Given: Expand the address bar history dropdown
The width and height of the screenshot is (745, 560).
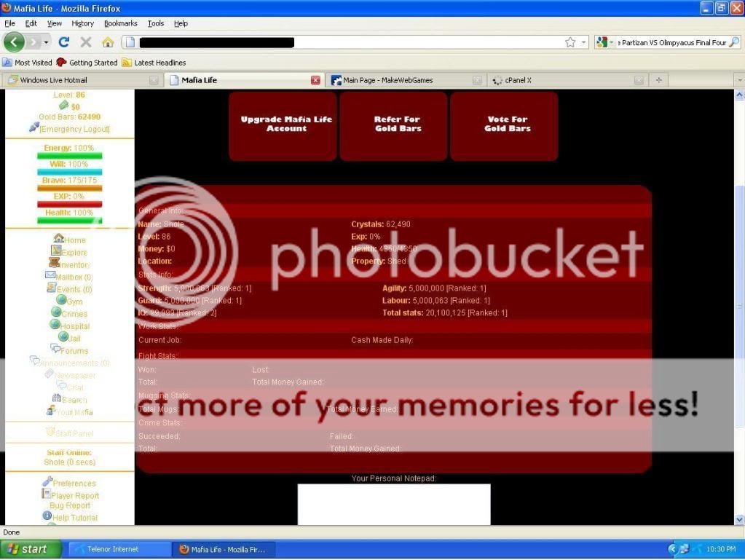Looking at the screenshot, I should [x=584, y=42].
